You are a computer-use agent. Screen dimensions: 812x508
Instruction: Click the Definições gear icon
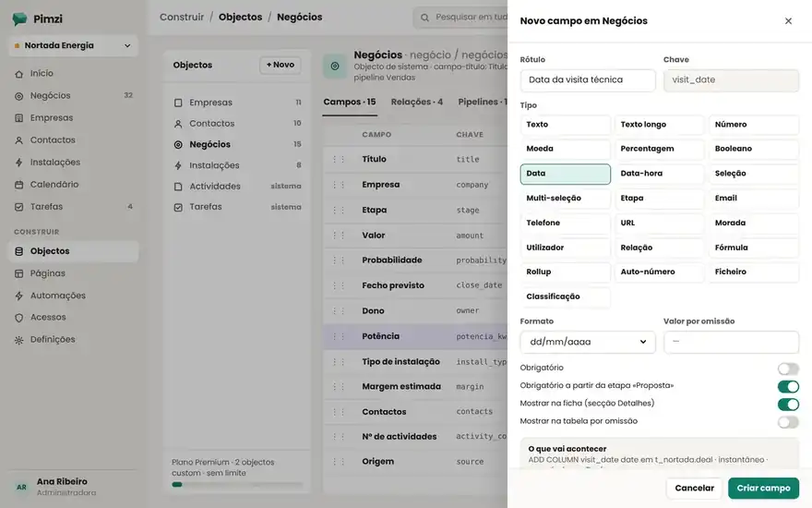[19, 340]
